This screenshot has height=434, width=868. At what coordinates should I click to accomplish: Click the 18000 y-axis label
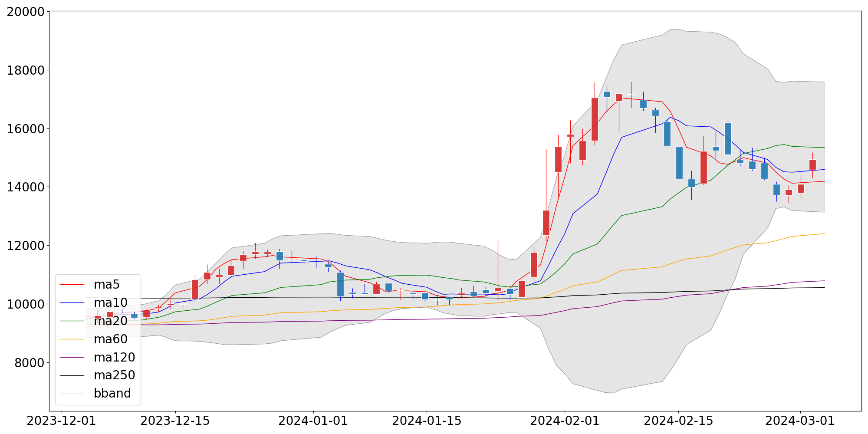pos(26,70)
